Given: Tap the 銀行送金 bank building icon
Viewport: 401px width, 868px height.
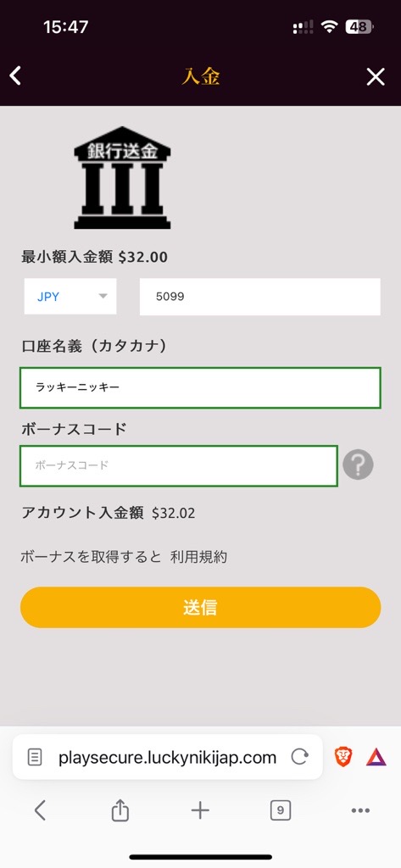Looking at the screenshot, I should click(x=122, y=178).
